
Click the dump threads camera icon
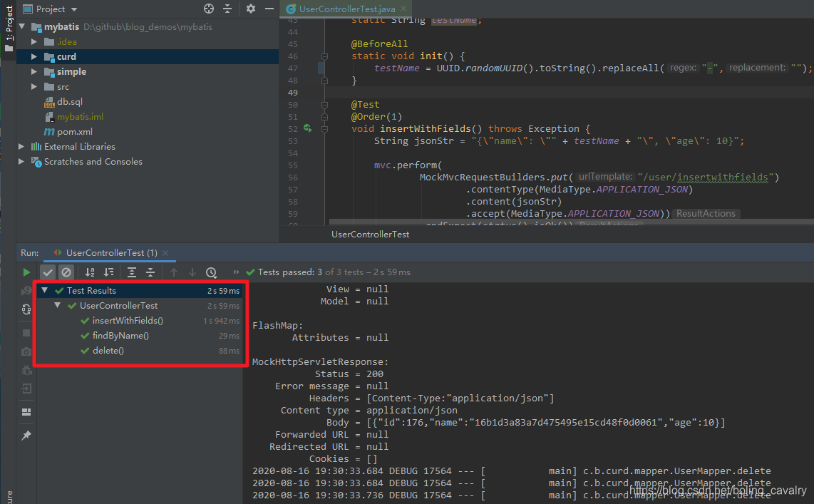26,351
